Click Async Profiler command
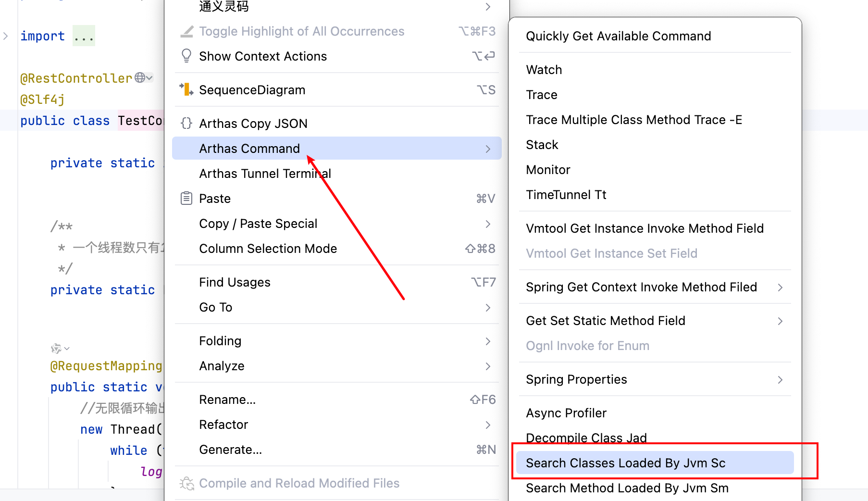868x501 pixels. (x=566, y=413)
